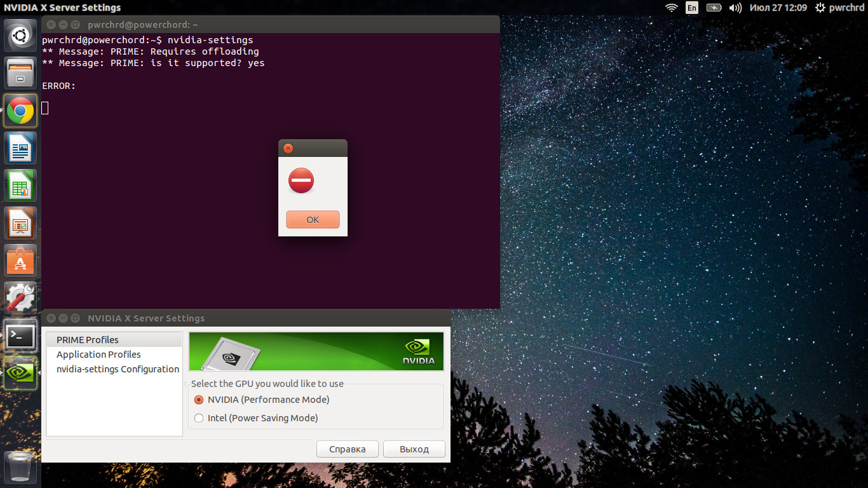Click the terminal cursor block
868x488 pixels.
(45, 108)
